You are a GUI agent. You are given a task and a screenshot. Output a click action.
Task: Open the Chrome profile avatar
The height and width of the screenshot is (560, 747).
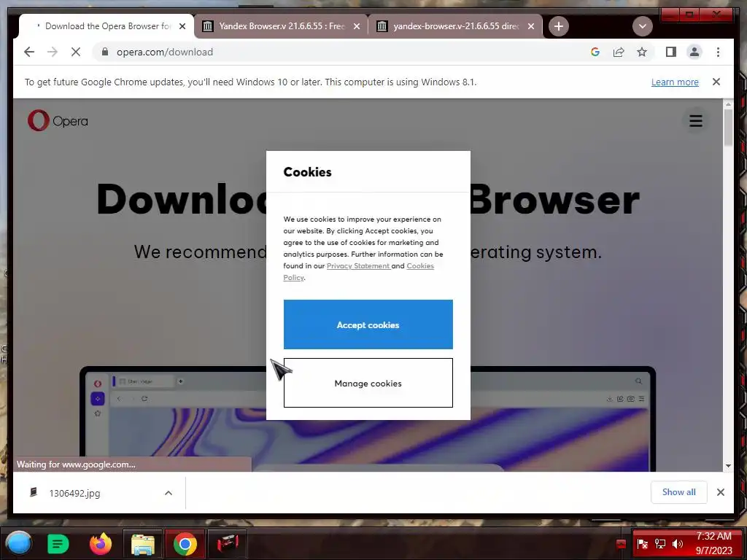694,52
